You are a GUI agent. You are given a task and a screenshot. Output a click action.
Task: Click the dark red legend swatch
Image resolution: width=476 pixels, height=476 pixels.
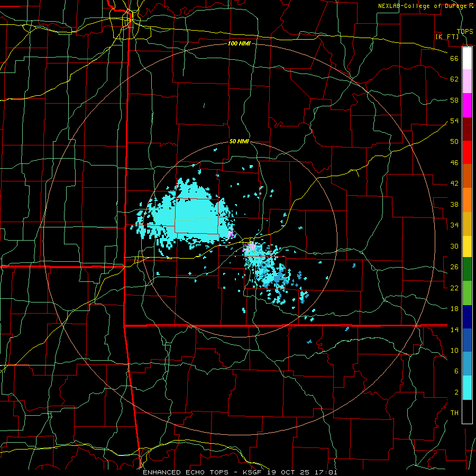tap(467, 129)
